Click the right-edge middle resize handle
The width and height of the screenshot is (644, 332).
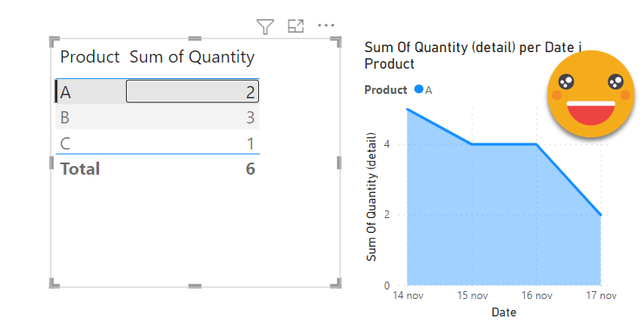339,163
